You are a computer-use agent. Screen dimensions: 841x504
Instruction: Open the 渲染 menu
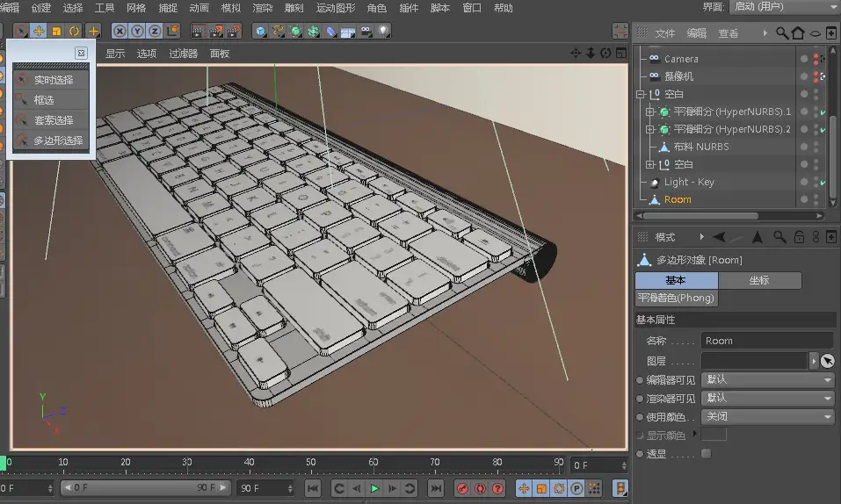[x=262, y=8]
